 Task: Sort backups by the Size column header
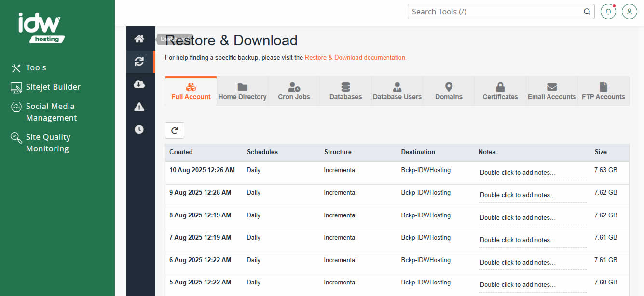pos(601,152)
